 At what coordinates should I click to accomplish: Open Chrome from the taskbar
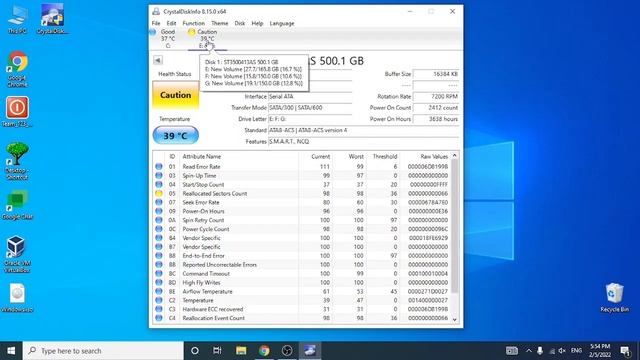[264, 351]
